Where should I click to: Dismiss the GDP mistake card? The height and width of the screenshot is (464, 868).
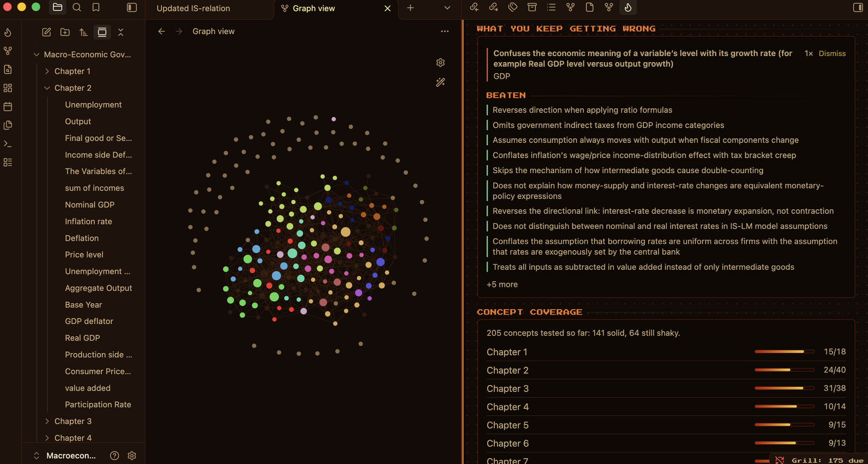(x=832, y=54)
